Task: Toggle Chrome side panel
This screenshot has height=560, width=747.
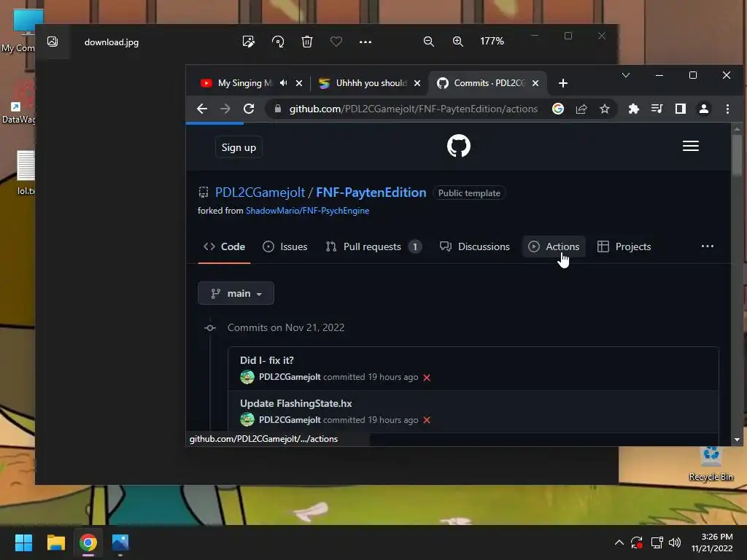Action: tap(681, 109)
